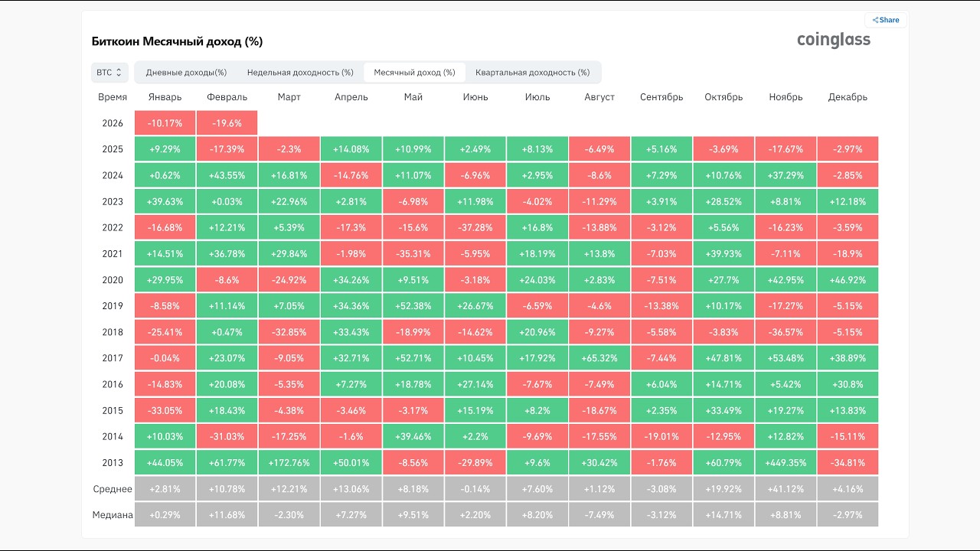Image resolution: width=980 pixels, height=551 pixels.
Task: Click the Апрель column header
Action: (x=351, y=97)
